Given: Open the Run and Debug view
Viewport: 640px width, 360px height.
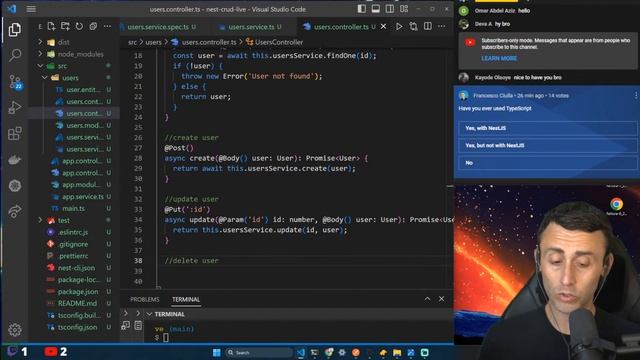Looking at the screenshot, I should click(15, 107).
